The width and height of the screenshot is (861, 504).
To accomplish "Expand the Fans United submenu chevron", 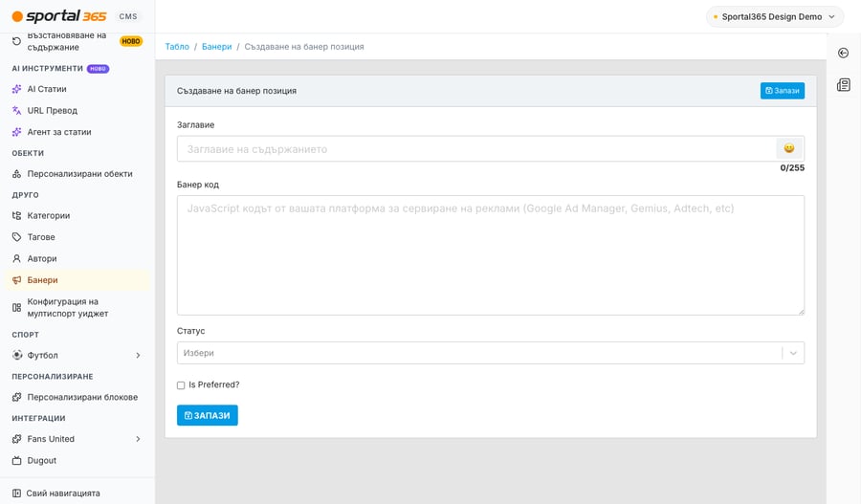I will [138, 439].
